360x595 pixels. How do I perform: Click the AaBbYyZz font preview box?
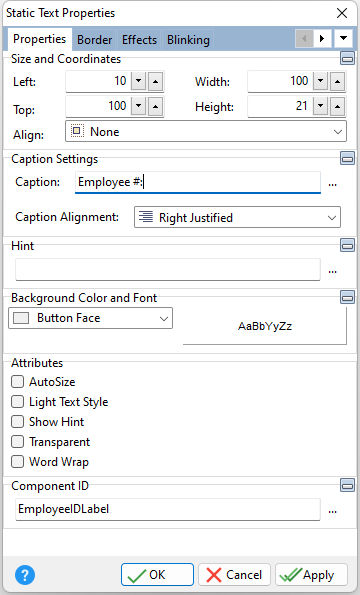coord(265,326)
